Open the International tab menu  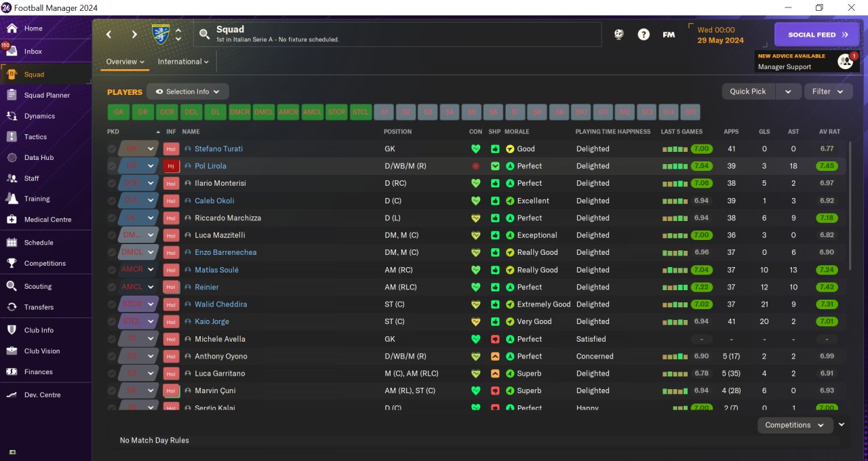tap(183, 62)
